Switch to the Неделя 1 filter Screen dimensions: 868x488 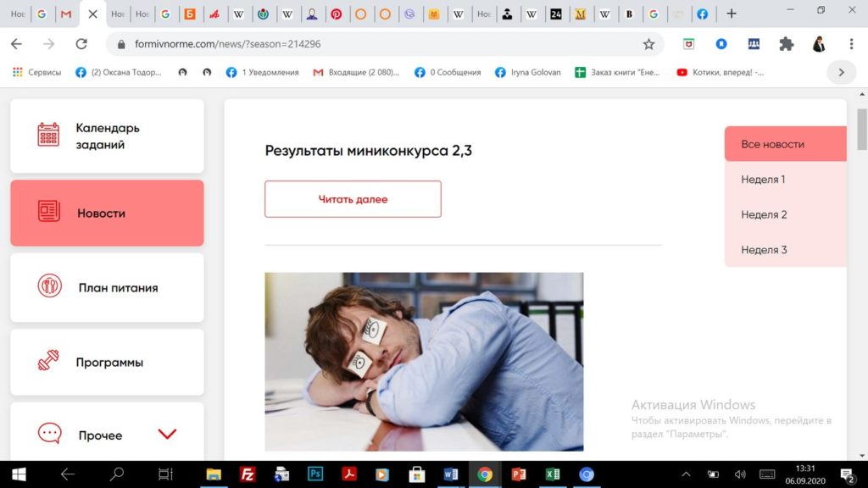pyautogui.click(x=784, y=180)
